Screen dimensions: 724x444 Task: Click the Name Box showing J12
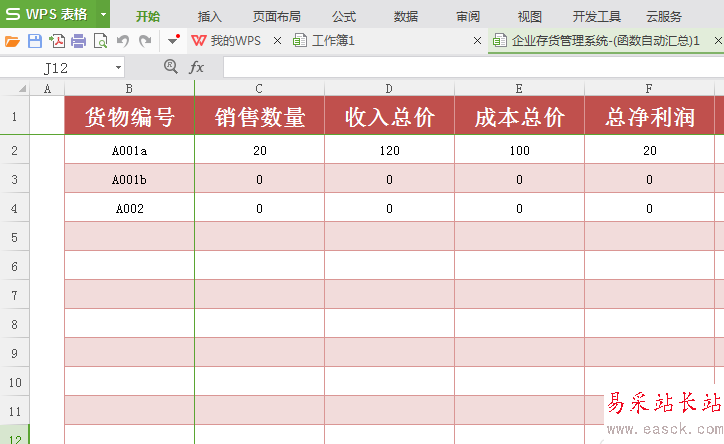(56, 68)
